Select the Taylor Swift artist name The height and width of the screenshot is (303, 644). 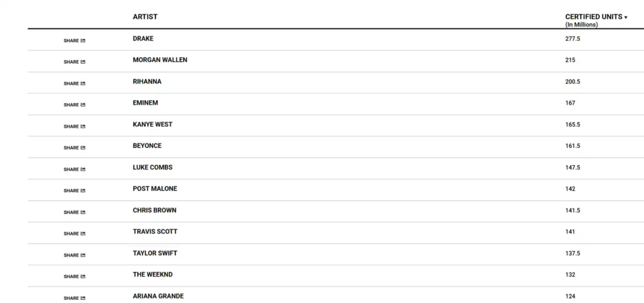coord(155,253)
